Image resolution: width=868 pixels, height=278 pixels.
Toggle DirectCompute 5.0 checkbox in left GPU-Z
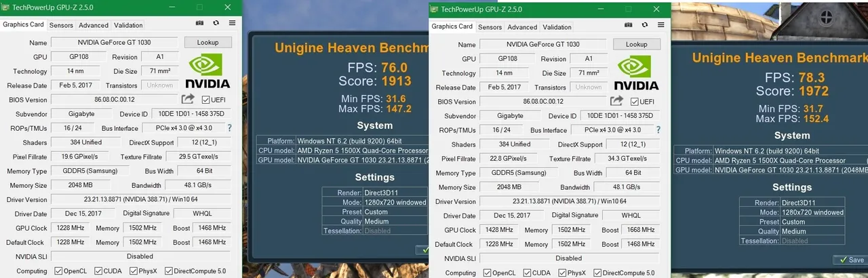point(167,271)
